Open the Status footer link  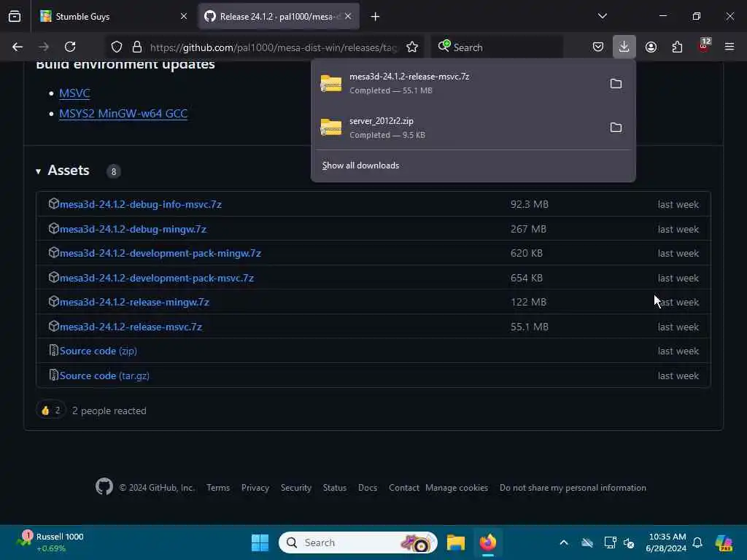[334, 488]
